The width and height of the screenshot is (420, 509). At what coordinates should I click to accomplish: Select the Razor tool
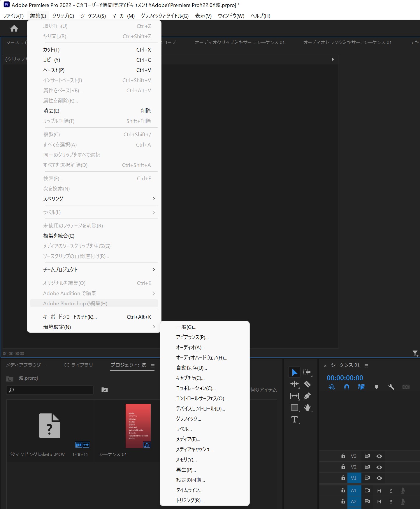pos(307,384)
